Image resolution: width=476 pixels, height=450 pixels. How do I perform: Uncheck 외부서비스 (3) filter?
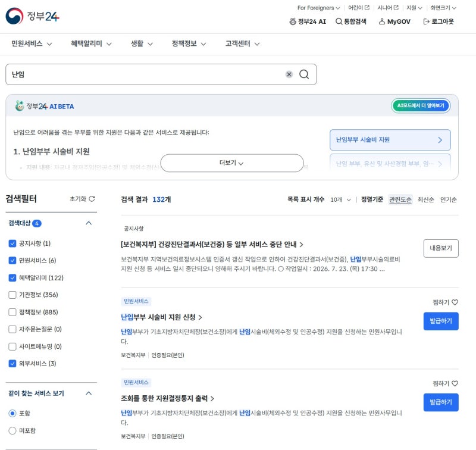(x=12, y=364)
